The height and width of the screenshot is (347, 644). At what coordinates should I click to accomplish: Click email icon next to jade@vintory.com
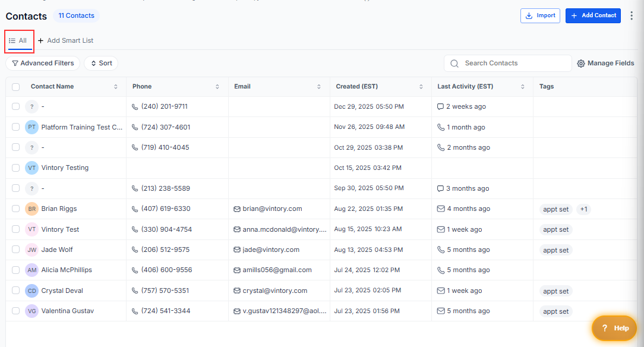[x=237, y=250]
